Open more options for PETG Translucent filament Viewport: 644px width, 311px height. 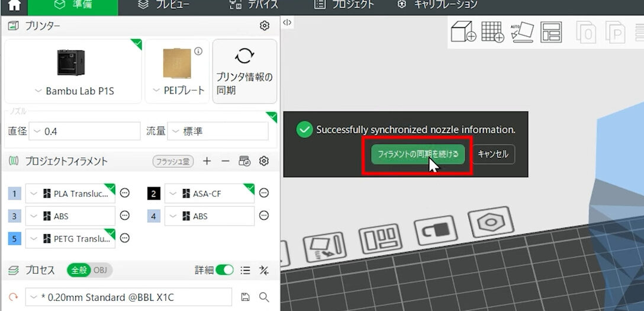[x=124, y=238]
